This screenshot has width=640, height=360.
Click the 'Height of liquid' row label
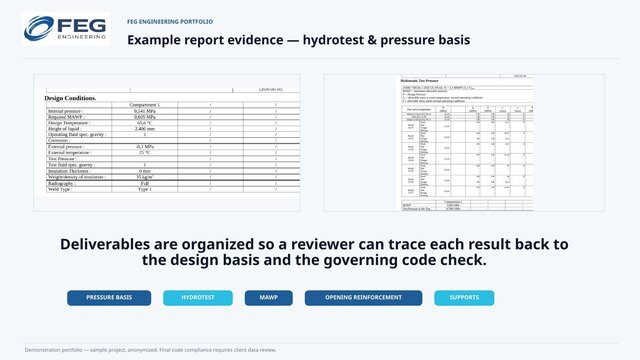pos(65,129)
